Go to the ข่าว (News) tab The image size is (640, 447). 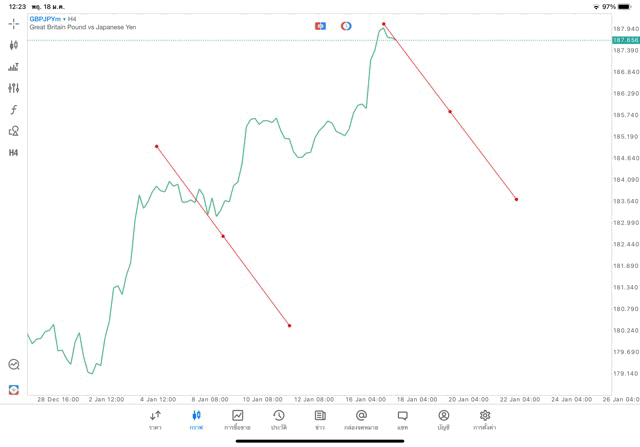pos(319,419)
